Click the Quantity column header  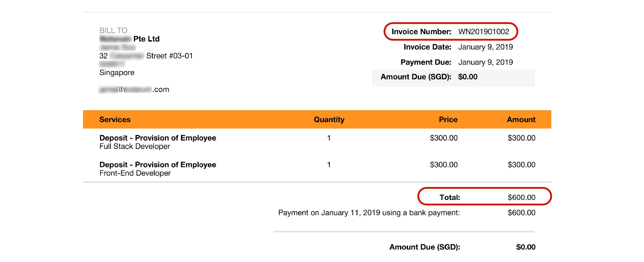pyautogui.click(x=329, y=119)
